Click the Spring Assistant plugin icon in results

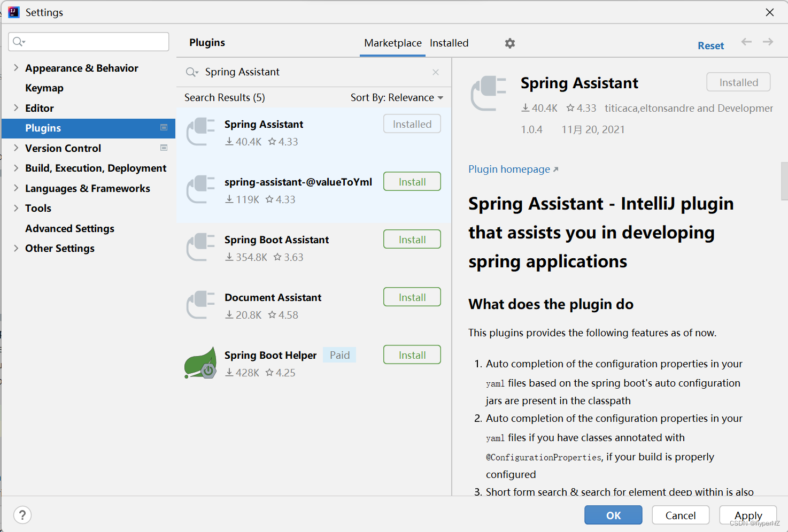tap(200, 132)
